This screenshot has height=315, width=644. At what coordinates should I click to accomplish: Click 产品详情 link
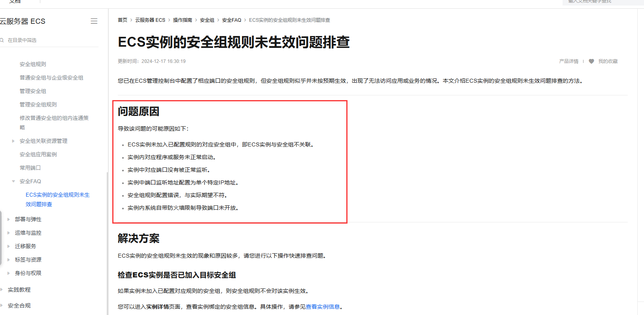[569, 61]
